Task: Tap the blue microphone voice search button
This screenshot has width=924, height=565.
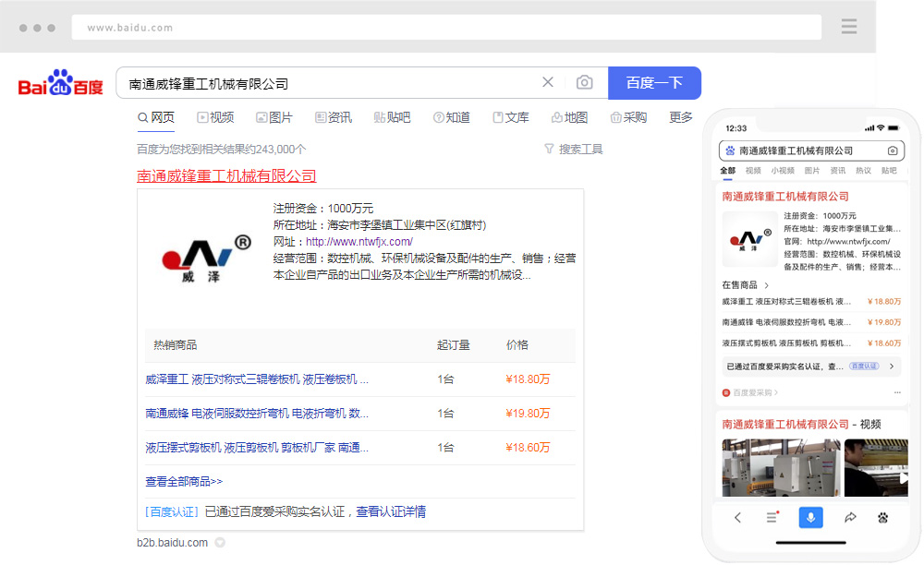Action: click(x=811, y=518)
